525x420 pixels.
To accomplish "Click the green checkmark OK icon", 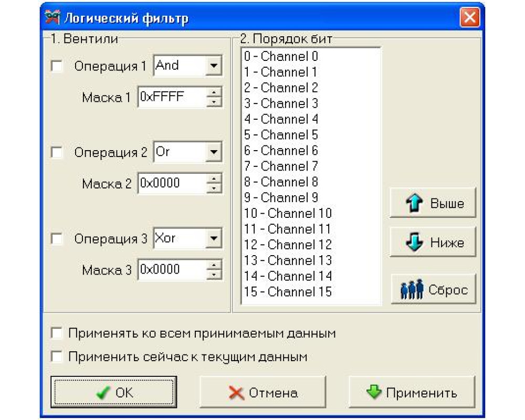I will [x=103, y=393].
